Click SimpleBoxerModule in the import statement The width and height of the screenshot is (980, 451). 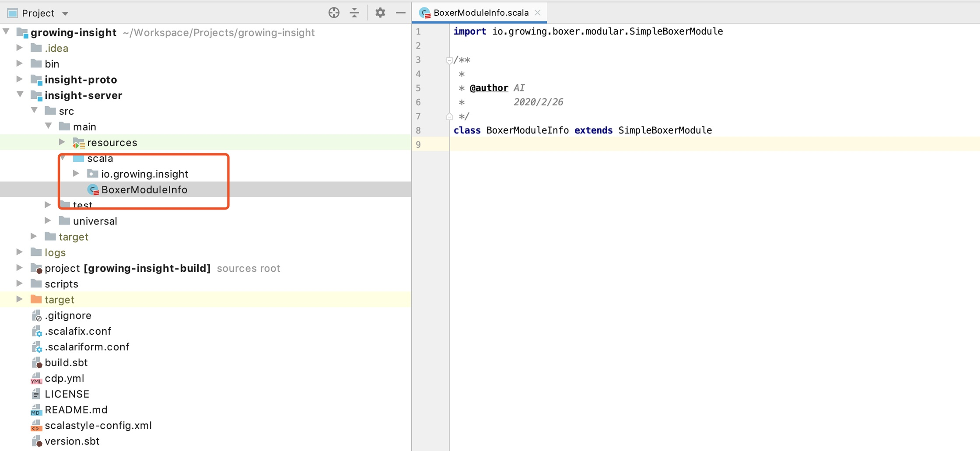click(x=676, y=31)
